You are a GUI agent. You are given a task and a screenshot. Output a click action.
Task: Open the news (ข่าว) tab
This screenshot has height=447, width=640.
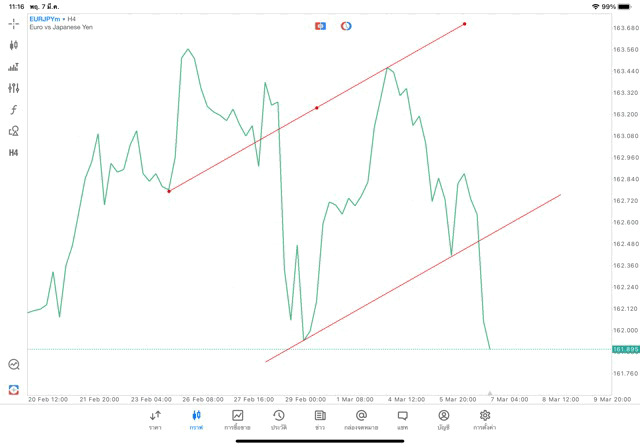[x=320, y=420]
